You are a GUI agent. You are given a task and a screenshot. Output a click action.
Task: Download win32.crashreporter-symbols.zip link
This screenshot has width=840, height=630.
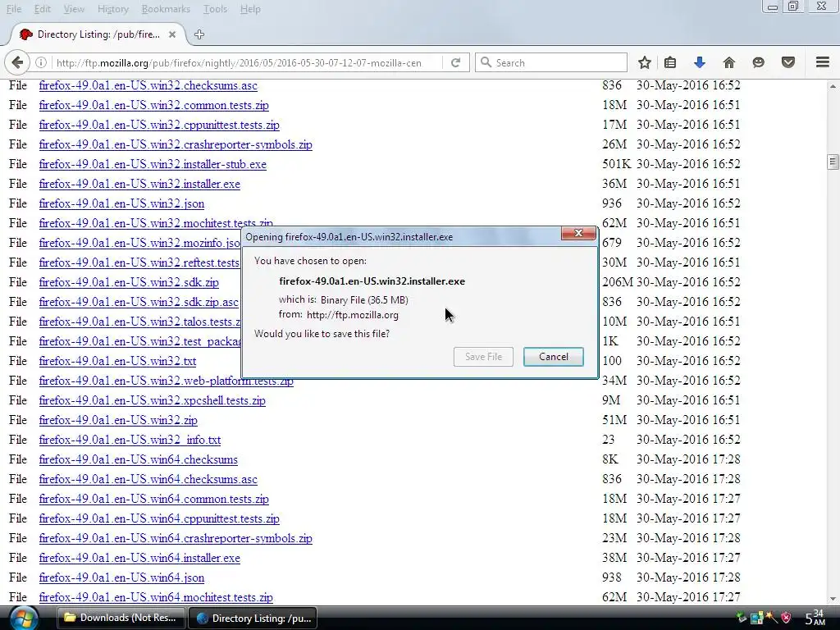tap(176, 144)
